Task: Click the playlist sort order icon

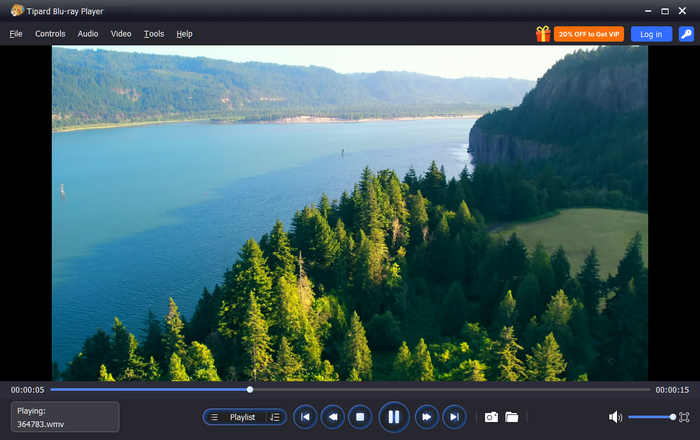Action: click(275, 417)
